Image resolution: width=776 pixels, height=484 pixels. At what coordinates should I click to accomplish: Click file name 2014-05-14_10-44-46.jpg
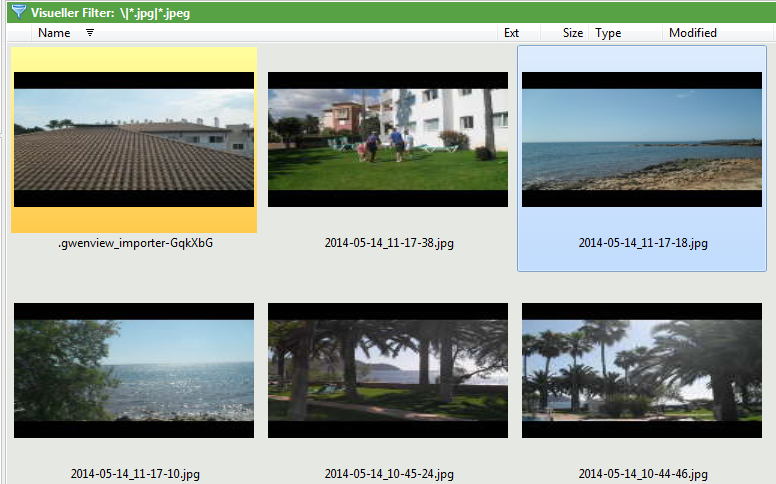(643, 474)
